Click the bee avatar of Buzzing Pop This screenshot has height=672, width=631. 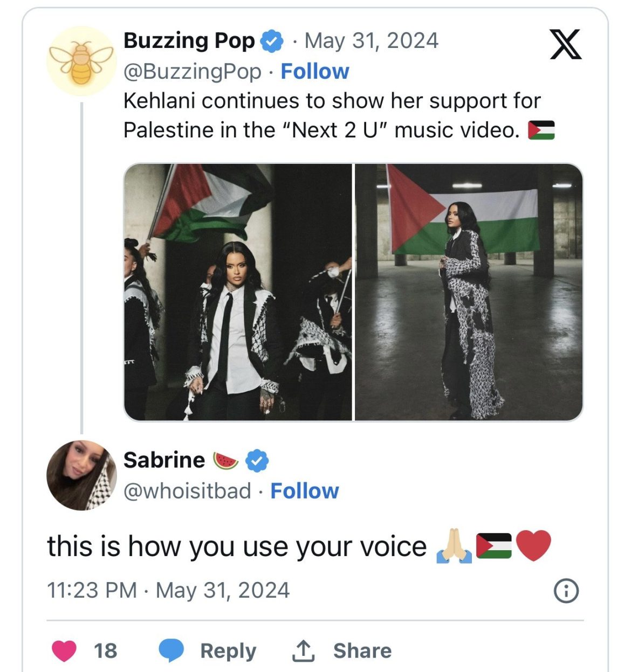pyautogui.click(x=81, y=56)
